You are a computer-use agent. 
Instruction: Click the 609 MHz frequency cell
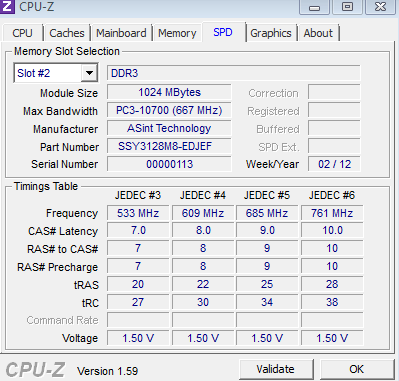pos(203,213)
